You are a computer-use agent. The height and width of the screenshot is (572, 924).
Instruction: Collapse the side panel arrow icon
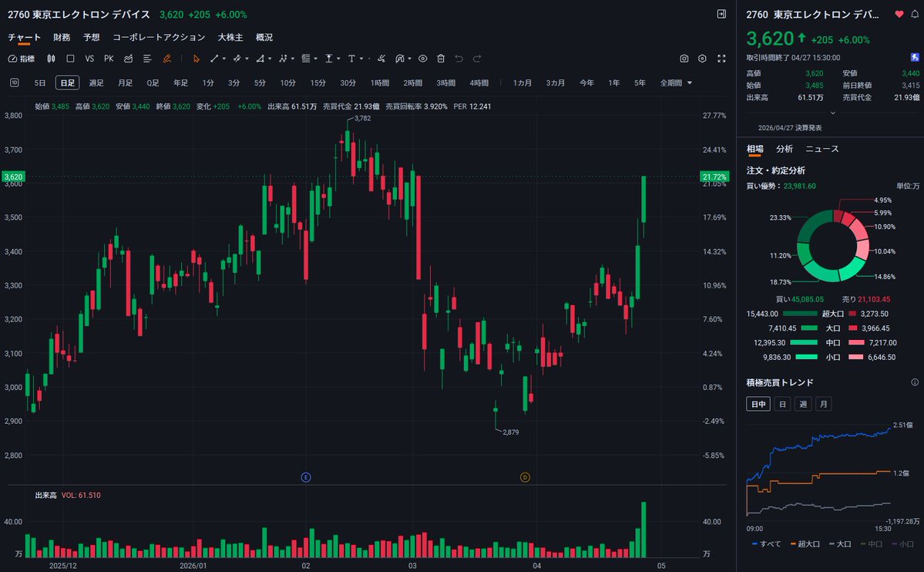tap(721, 14)
